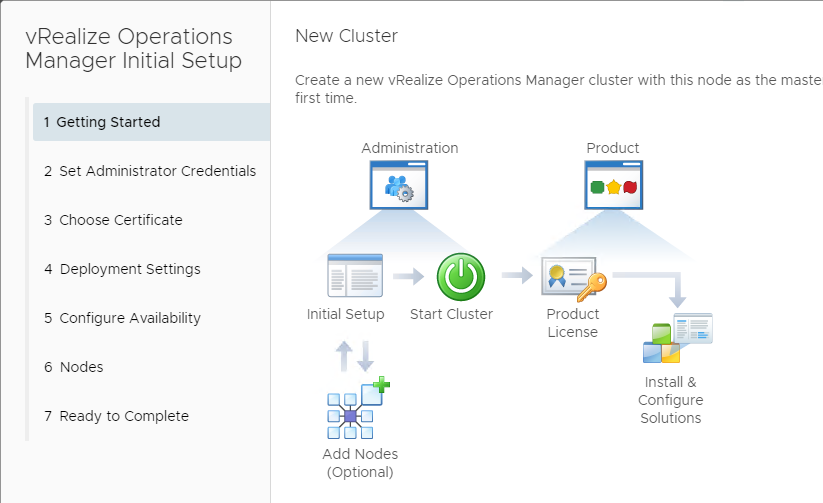Image resolution: width=823 pixels, height=503 pixels.
Task: Click the Product label above icon
Action: tap(613, 148)
